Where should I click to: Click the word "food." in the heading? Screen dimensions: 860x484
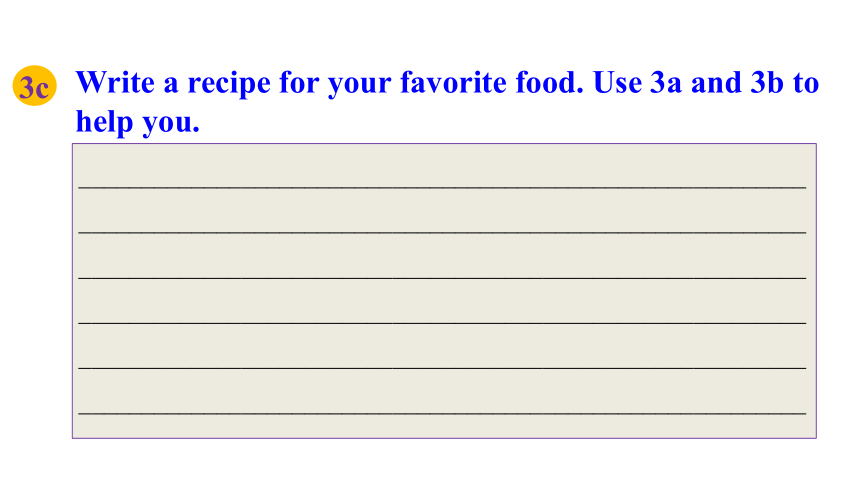550,83
